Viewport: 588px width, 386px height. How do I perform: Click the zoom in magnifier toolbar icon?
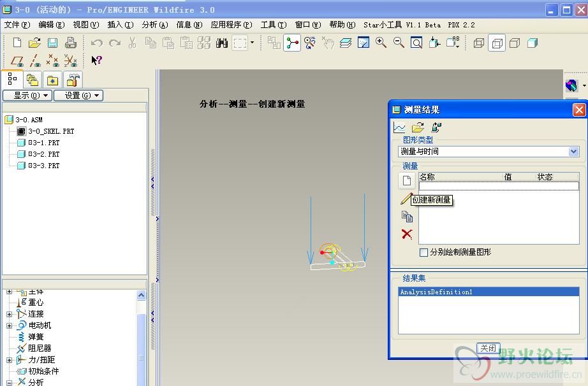381,43
